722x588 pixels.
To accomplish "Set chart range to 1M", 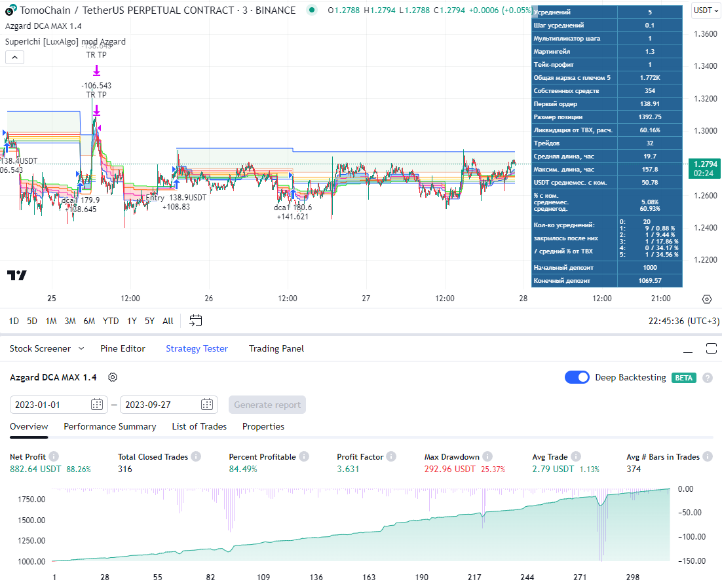I will [x=51, y=321].
